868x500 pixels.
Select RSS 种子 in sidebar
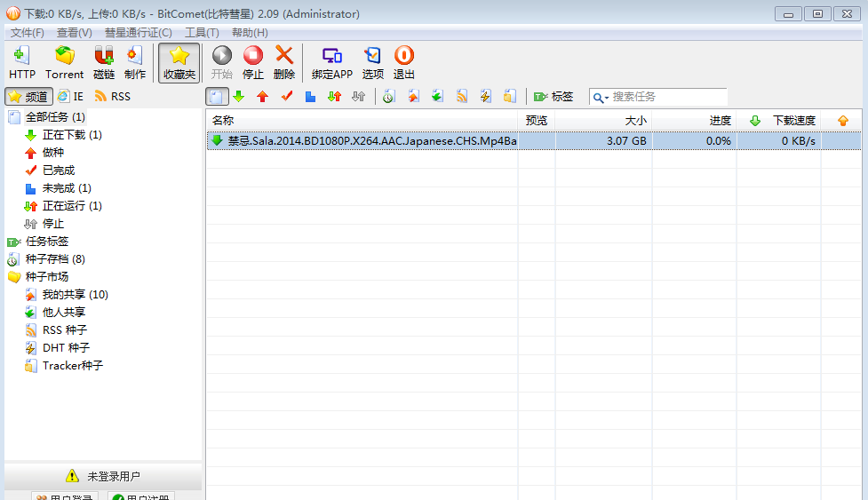coord(65,330)
